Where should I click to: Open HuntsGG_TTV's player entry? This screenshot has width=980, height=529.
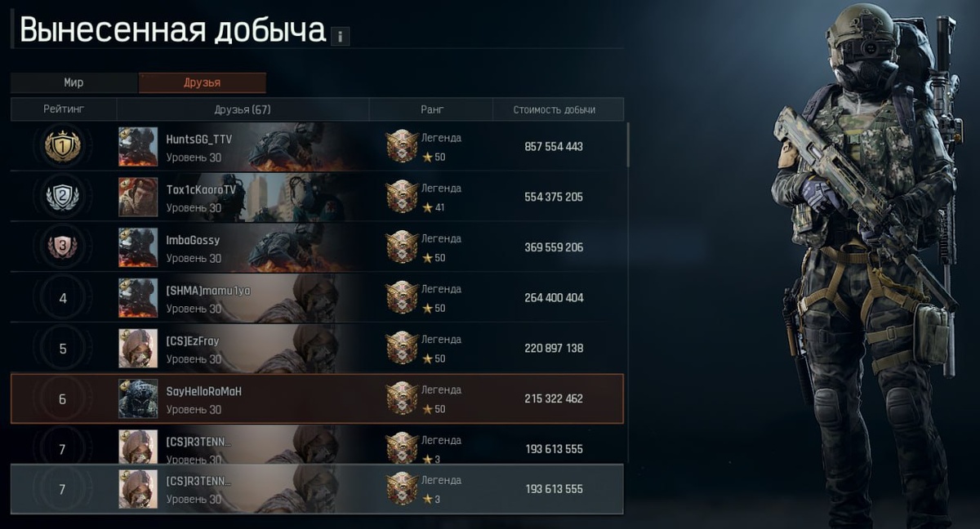coord(317,147)
